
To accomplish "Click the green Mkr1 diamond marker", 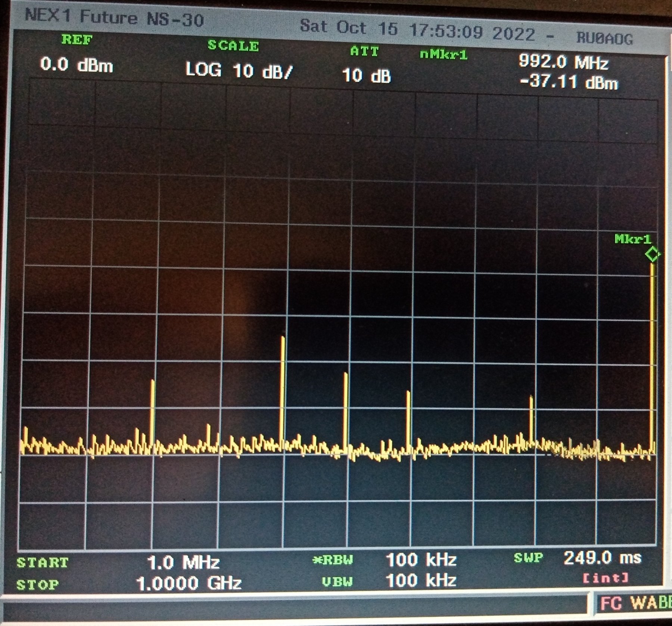I will (653, 255).
